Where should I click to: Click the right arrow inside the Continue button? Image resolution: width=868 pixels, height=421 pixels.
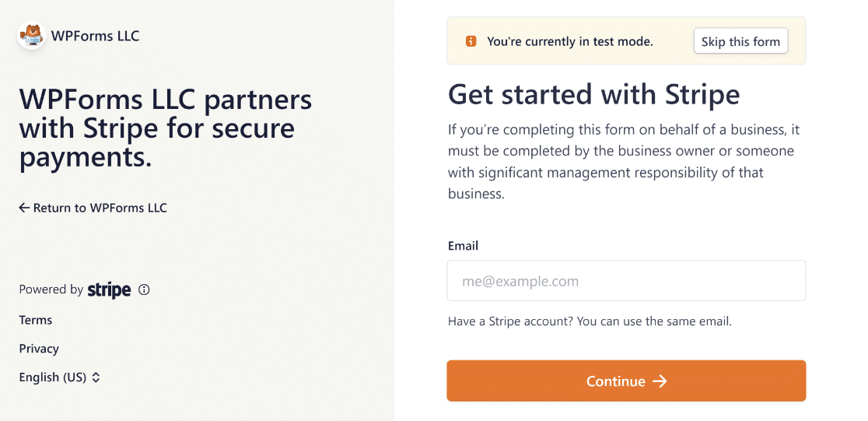point(660,381)
